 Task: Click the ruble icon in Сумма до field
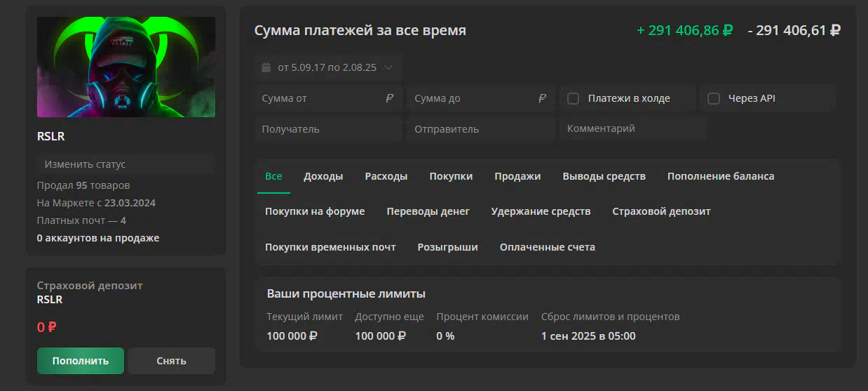pyautogui.click(x=542, y=98)
